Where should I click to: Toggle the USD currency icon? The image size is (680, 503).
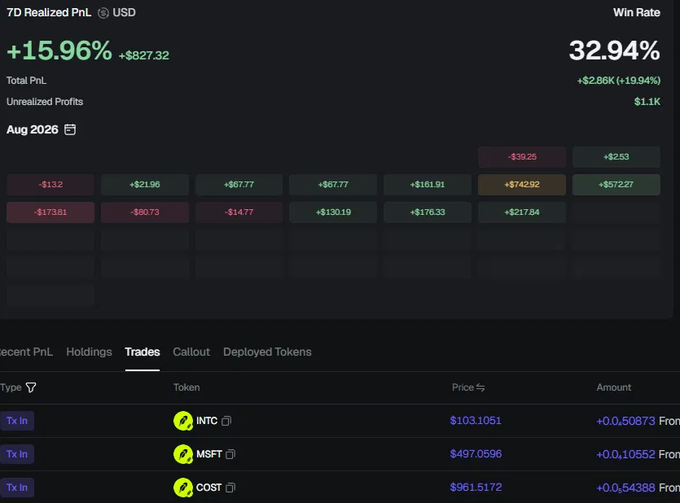coord(103,13)
